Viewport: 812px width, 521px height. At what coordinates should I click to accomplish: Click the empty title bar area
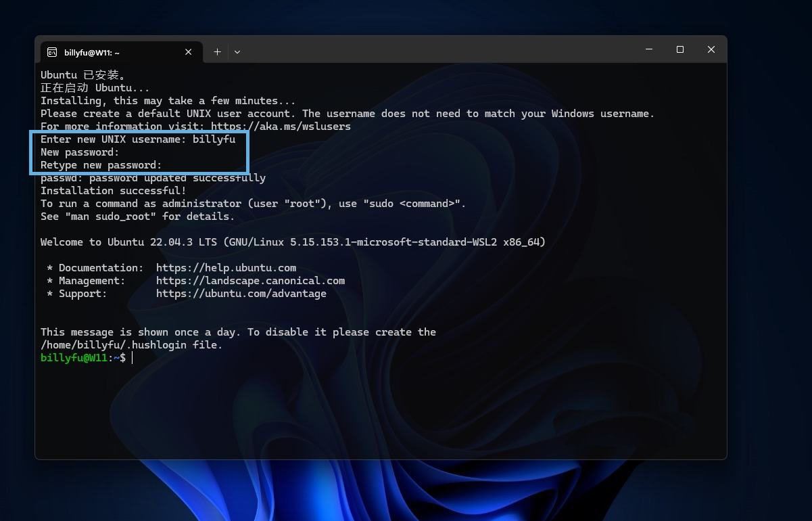(439, 51)
